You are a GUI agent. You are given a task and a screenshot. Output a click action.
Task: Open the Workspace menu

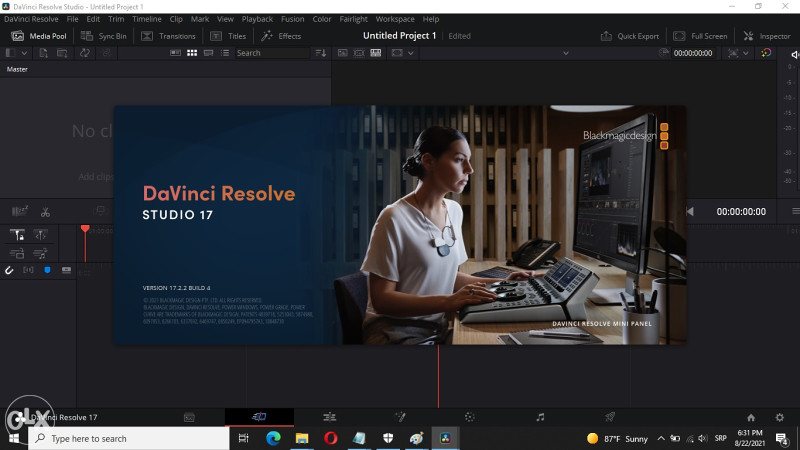[x=395, y=19]
